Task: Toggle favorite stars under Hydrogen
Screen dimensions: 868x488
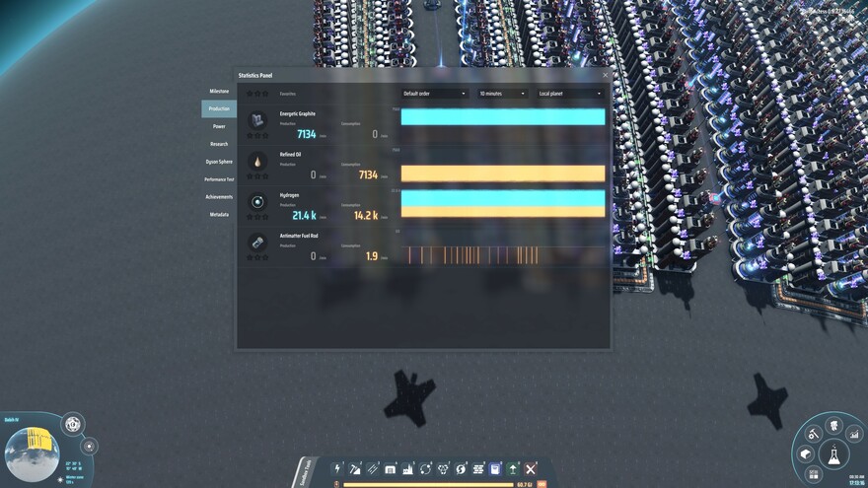Action: (x=257, y=219)
